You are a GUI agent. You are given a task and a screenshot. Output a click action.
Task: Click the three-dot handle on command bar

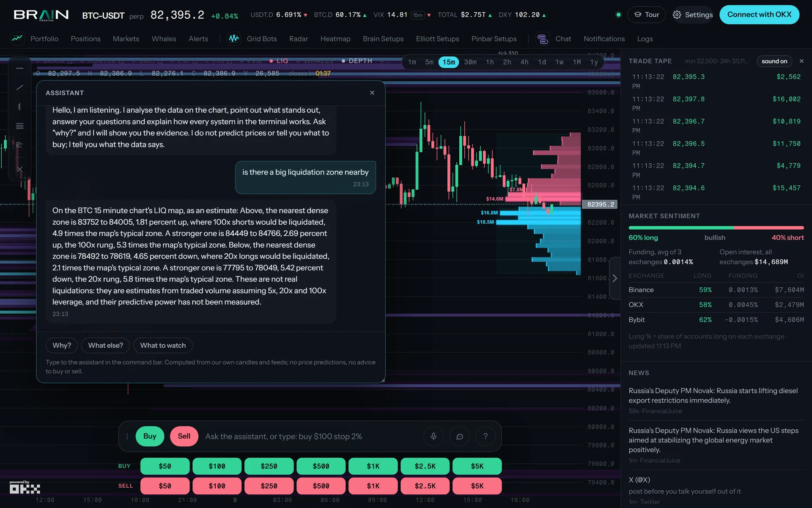[127, 436]
